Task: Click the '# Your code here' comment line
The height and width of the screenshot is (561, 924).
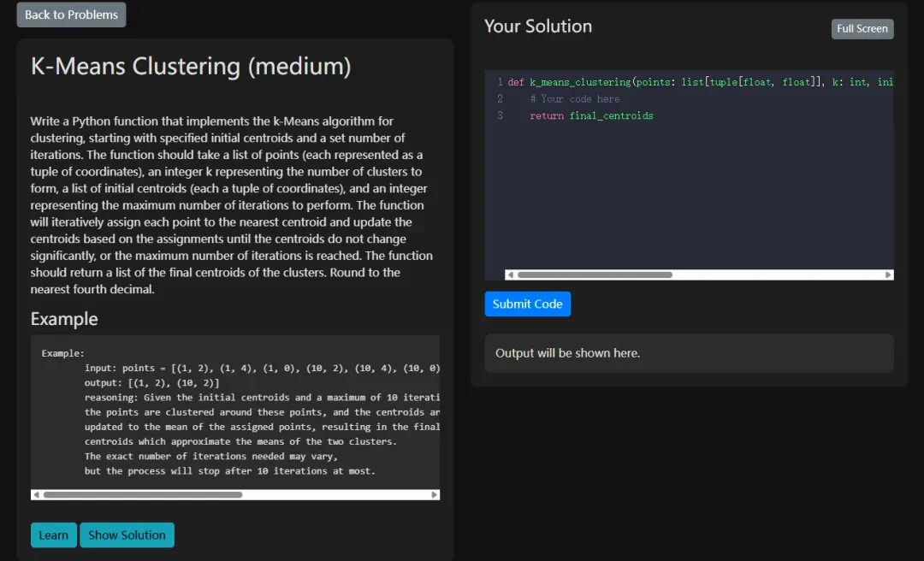Action: pyautogui.click(x=580, y=99)
